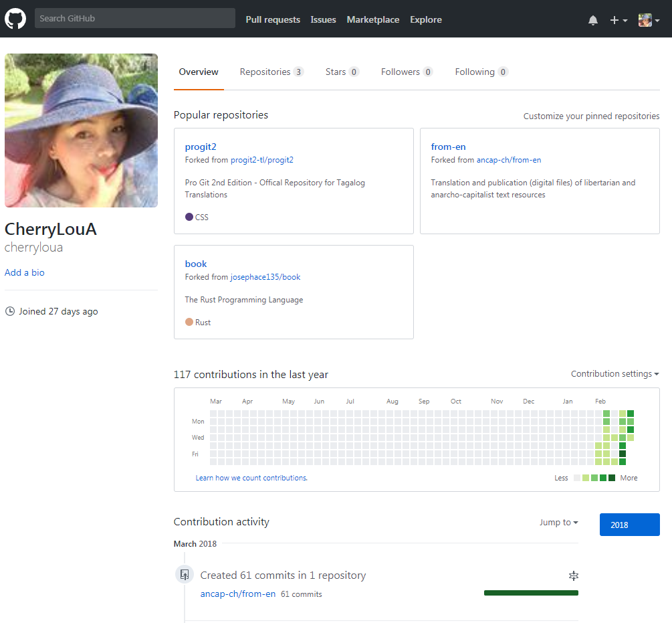Click 'The Rust Programming Language' description

[244, 300]
